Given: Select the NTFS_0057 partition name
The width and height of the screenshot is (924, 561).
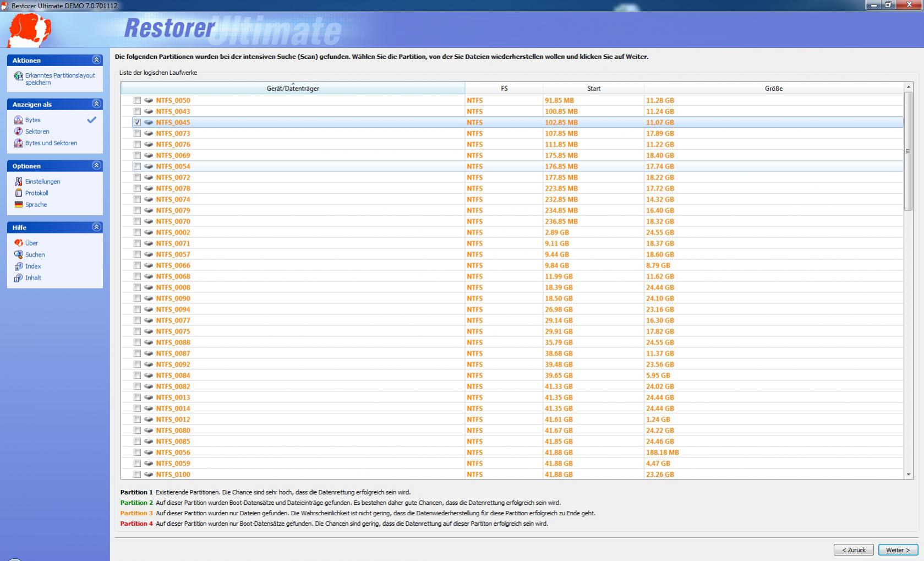Looking at the screenshot, I should click(x=173, y=254).
